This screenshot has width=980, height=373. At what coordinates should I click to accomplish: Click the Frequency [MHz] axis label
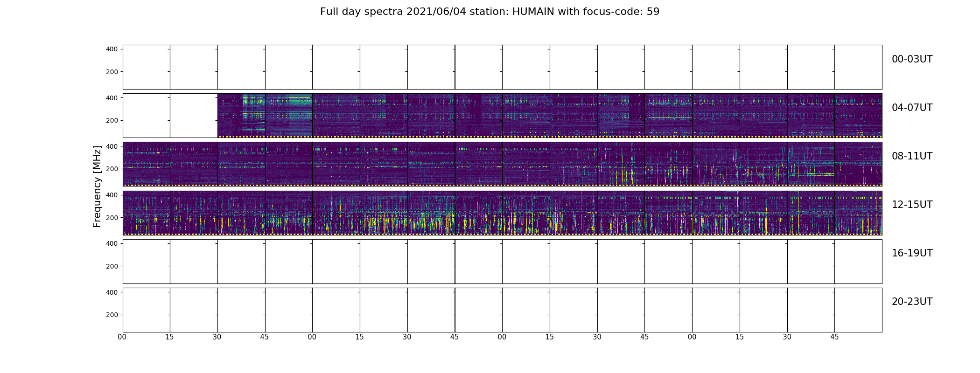click(x=97, y=186)
